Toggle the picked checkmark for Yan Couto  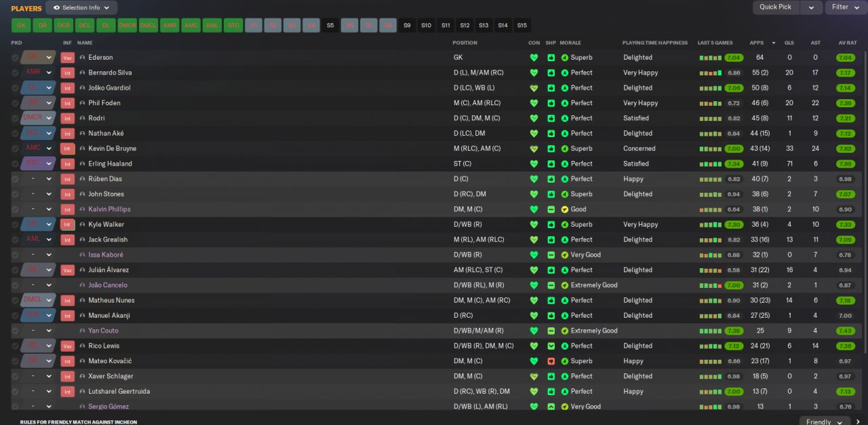click(x=15, y=331)
